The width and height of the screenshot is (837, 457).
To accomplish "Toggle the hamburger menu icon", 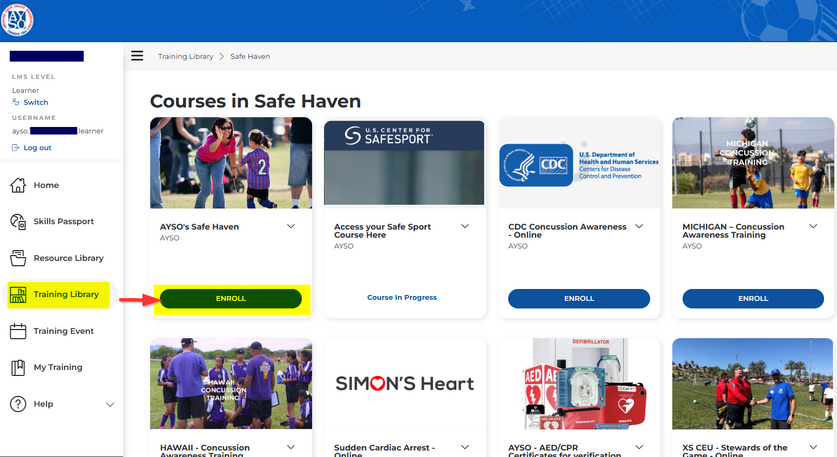I will 137,56.
